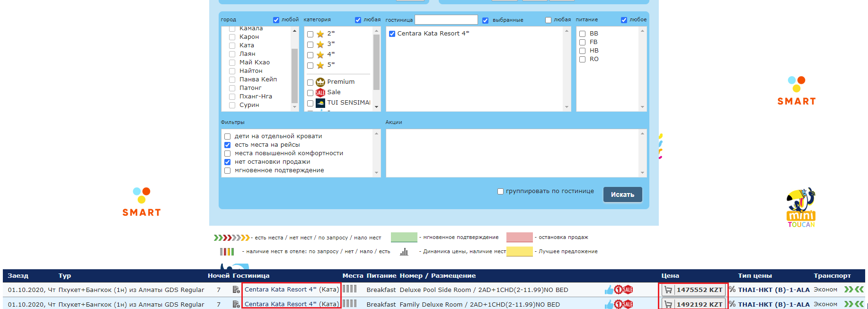Select BB meal type checkbox
The height and width of the screenshot is (309, 868).
pyautogui.click(x=582, y=34)
